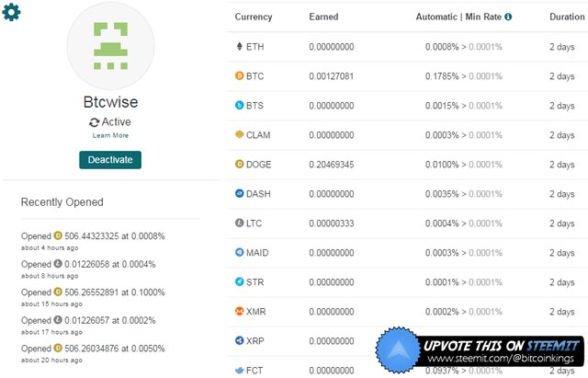588x378 pixels.
Task: Click the DOGE rate 0.0100%
Action: point(442,165)
